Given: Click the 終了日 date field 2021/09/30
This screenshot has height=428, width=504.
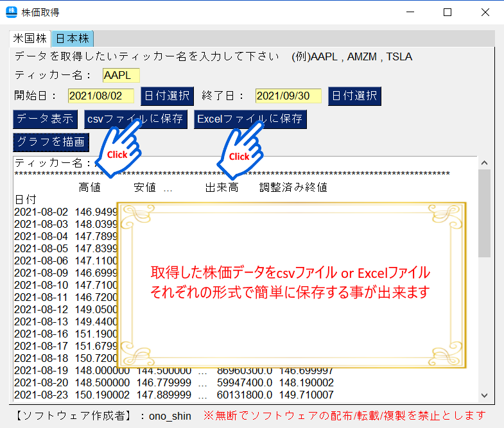Looking at the screenshot, I should pyautogui.click(x=288, y=96).
